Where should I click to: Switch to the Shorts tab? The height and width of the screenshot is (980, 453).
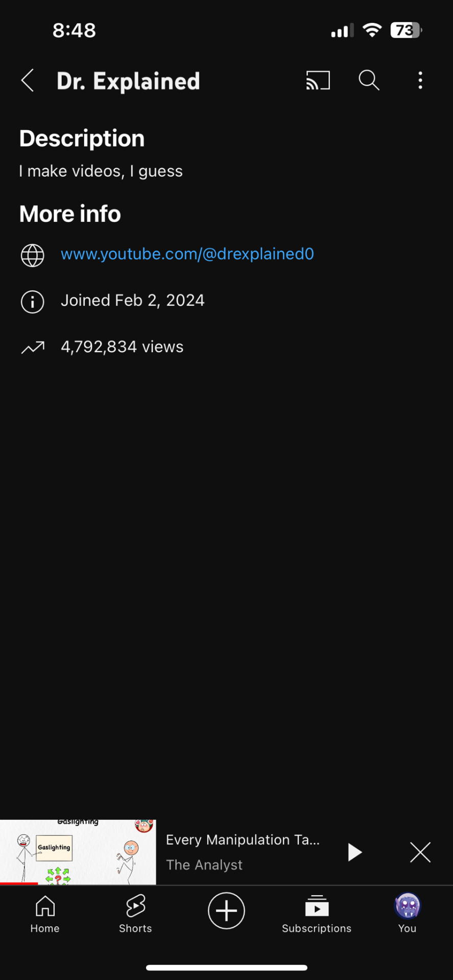point(135,914)
